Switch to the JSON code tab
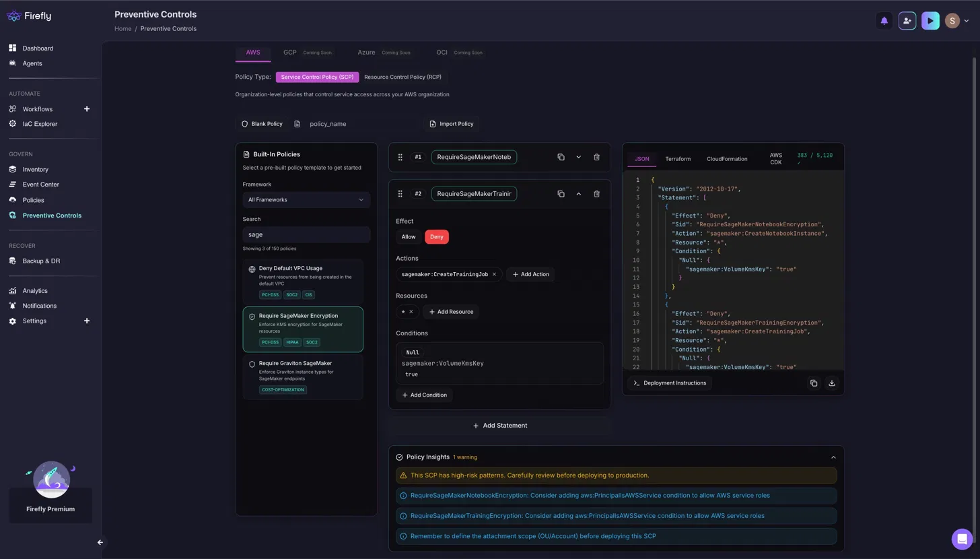This screenshot has height=559, width=980. click(642, 160)
